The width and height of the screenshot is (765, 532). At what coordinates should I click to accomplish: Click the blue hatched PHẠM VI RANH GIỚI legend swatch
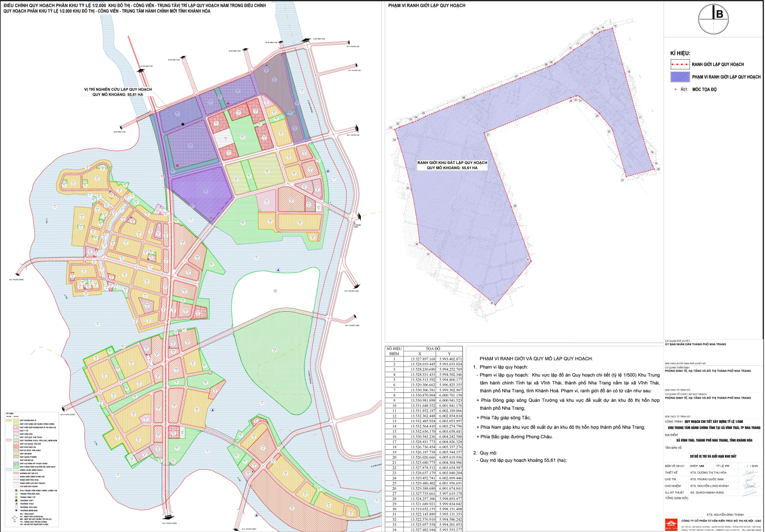coord(680,77)
